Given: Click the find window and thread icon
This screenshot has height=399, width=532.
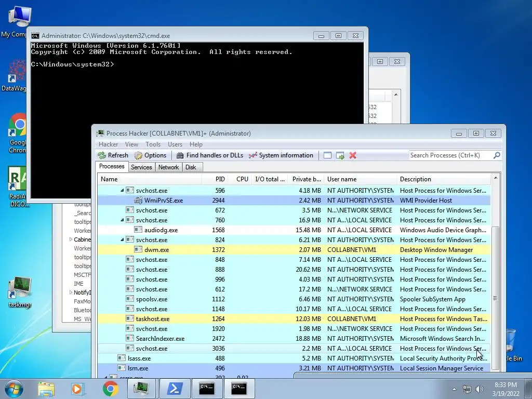Looking at the screenshot, I should pos(340,155).
